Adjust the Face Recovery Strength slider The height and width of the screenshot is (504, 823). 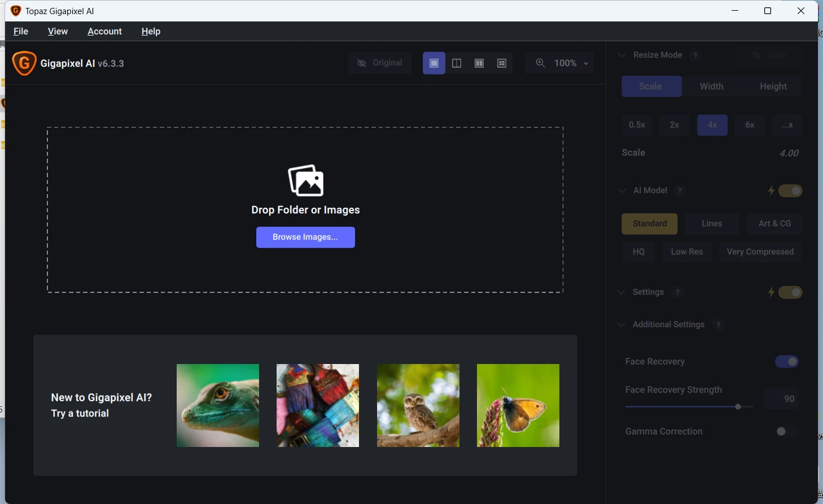click(x=738, y=406)
